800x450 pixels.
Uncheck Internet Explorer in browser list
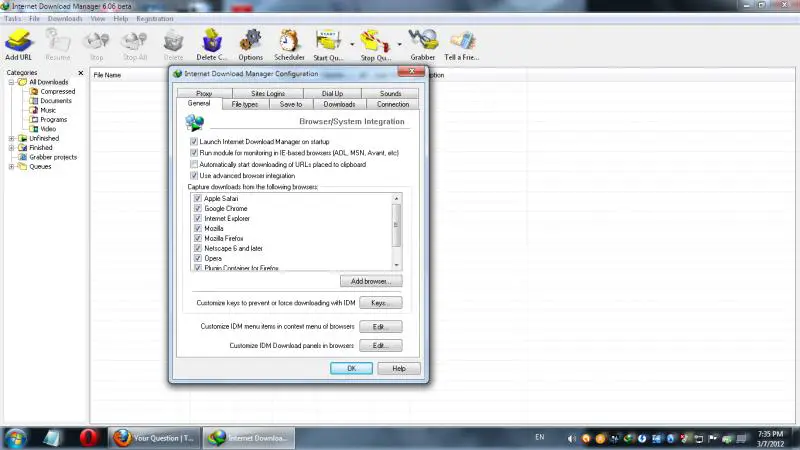(198, 218)
